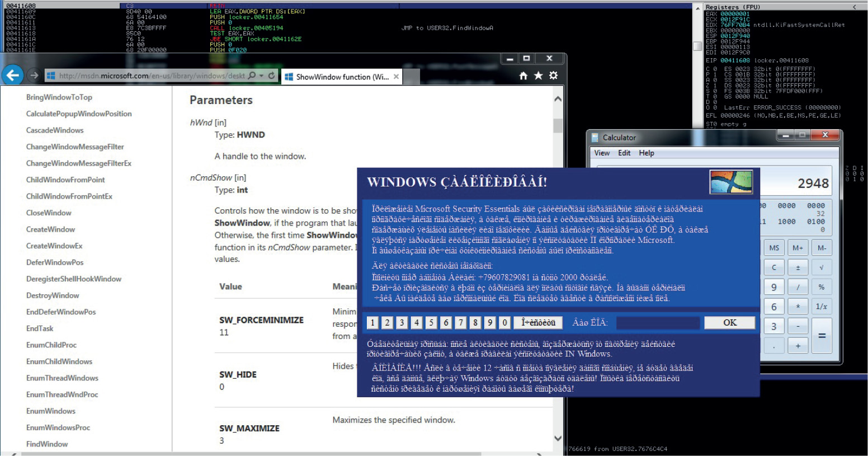Viewport: 868px width, 456px height.
Task: Click the browser forward arrow
Action: click(x=34, y=76)
